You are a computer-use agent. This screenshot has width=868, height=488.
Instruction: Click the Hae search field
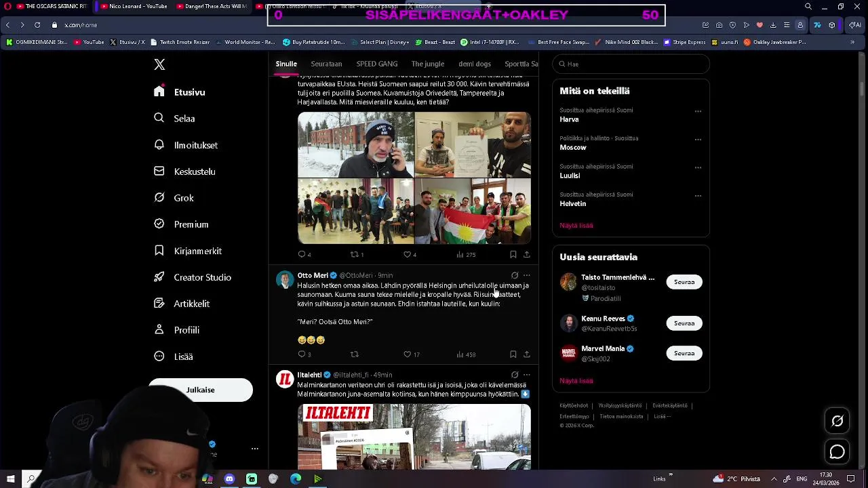[x=631, y=64]
